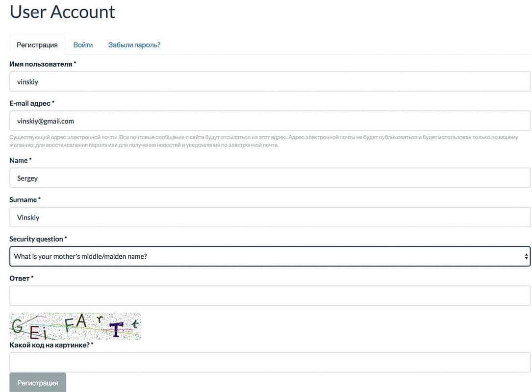The image size is (532, 392).
Task: Click the Security question label
Action: coord(36,239)
